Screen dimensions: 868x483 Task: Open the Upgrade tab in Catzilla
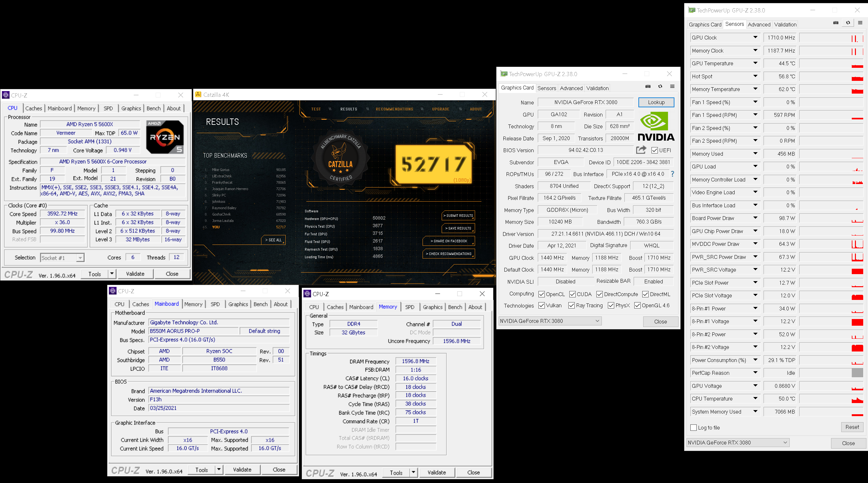[440, 109]
